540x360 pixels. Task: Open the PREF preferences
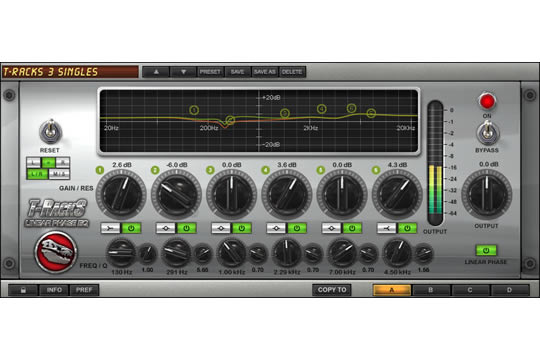point(84,290)
